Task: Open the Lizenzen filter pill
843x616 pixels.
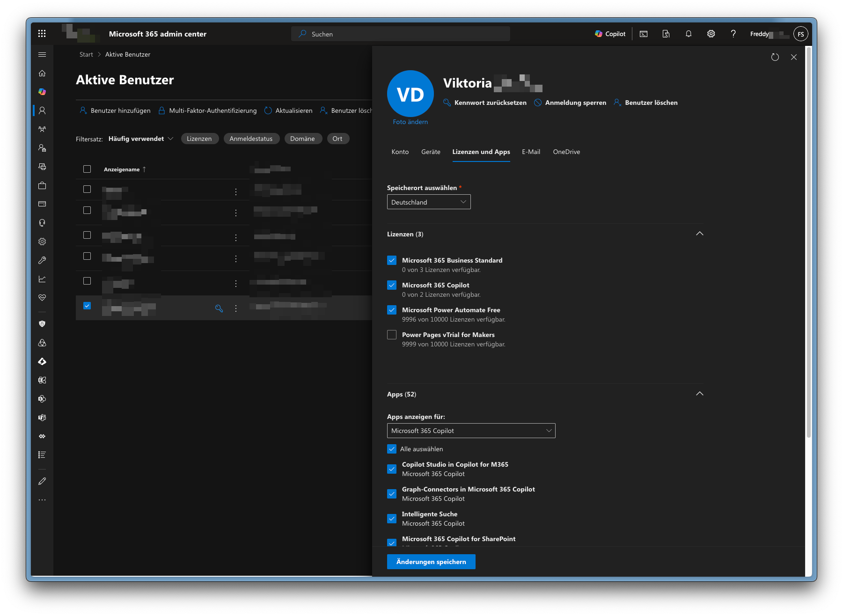Action: [x=199, y=139]
